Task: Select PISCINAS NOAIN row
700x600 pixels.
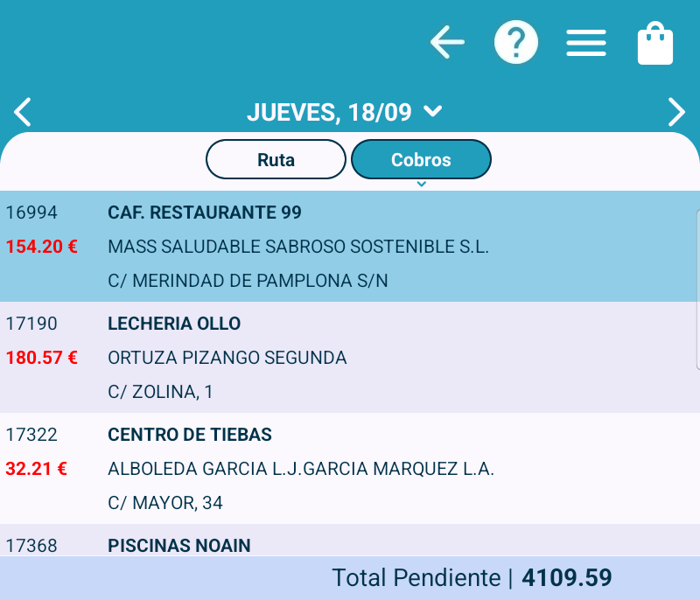Action: coord(179,546)
